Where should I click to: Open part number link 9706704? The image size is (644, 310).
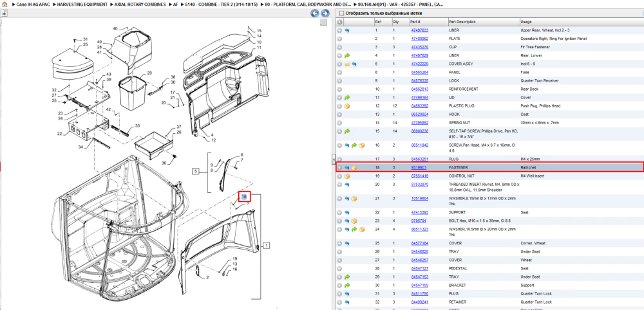(x=419, y=221)
